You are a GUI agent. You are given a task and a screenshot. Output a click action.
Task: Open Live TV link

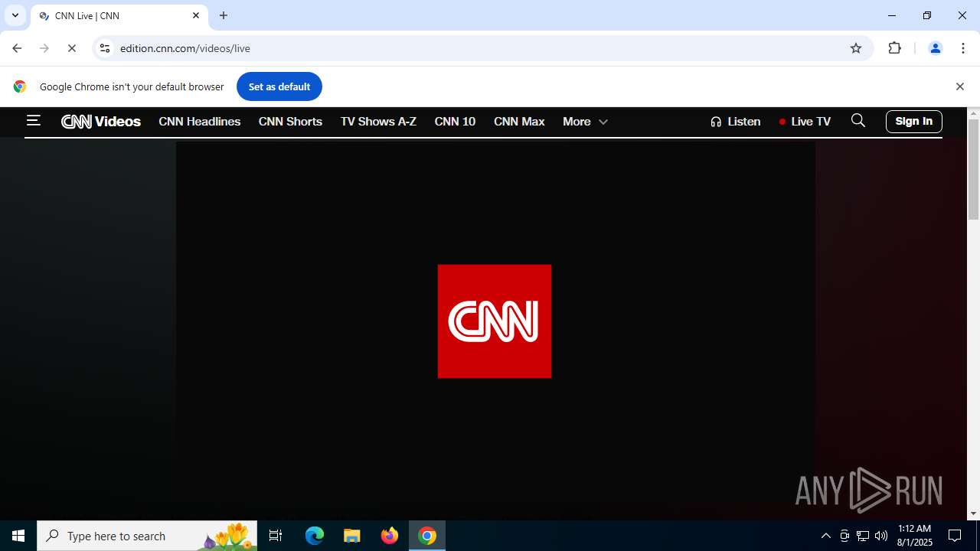coord(805,122)
